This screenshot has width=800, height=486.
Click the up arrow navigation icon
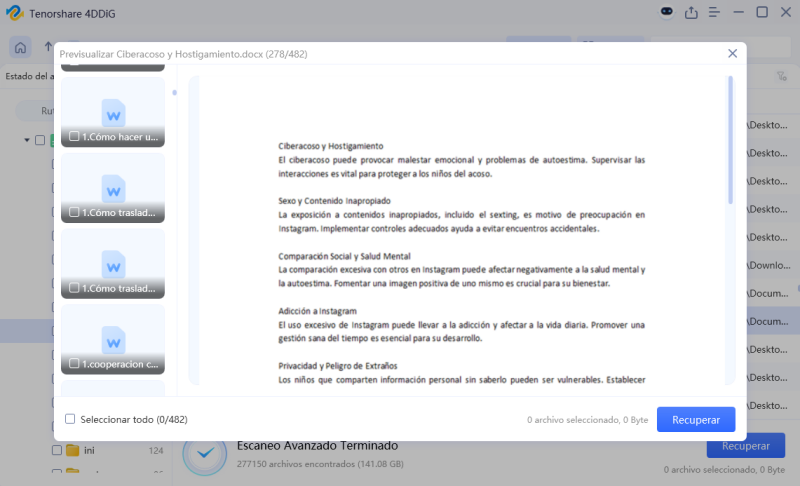pyautogui.click(x=48, y=46)
